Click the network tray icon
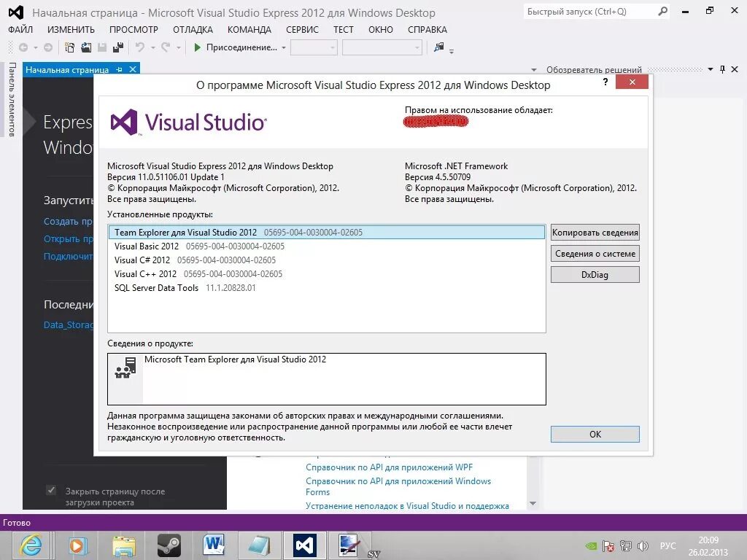Viewport: 747px width, 560px height. [x=625, y=545]
